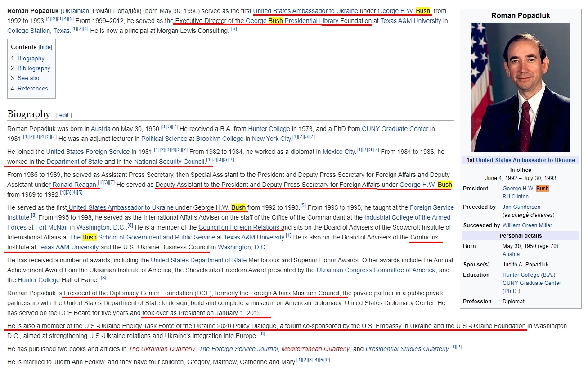588x374 pixels.
Task: Open Industrial College of the Armed Forces link
Action: 407,217
